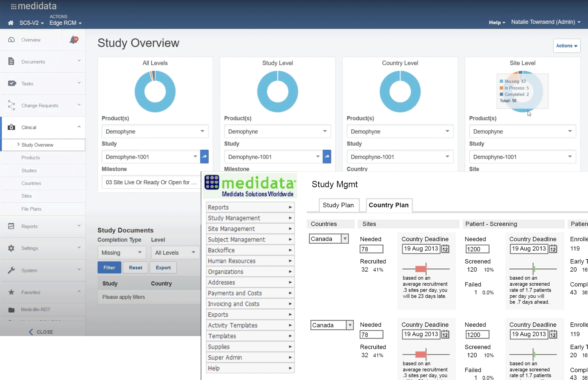Click blue share arrow in Study Level card
Image resolution: width=588 pixels, height=380 pixels.
point(327,156)
